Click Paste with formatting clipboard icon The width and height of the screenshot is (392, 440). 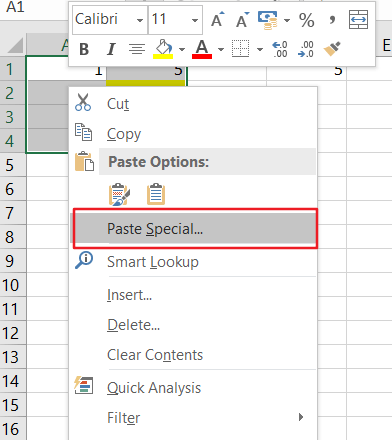click(x=119, y=194)
